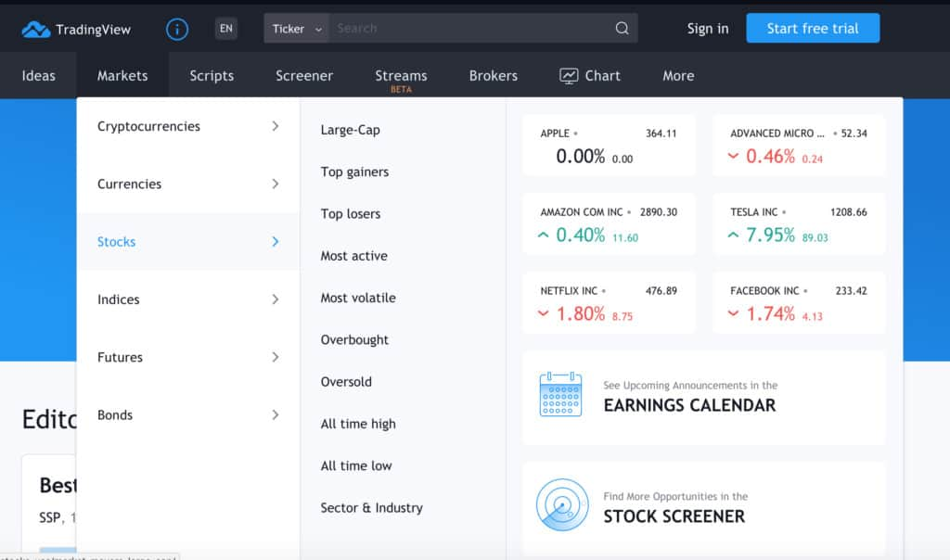The width and height of the screenshot is (950, 560).
Task: Open the NETFLIX INC card title
Action: [x=569, y=290]
